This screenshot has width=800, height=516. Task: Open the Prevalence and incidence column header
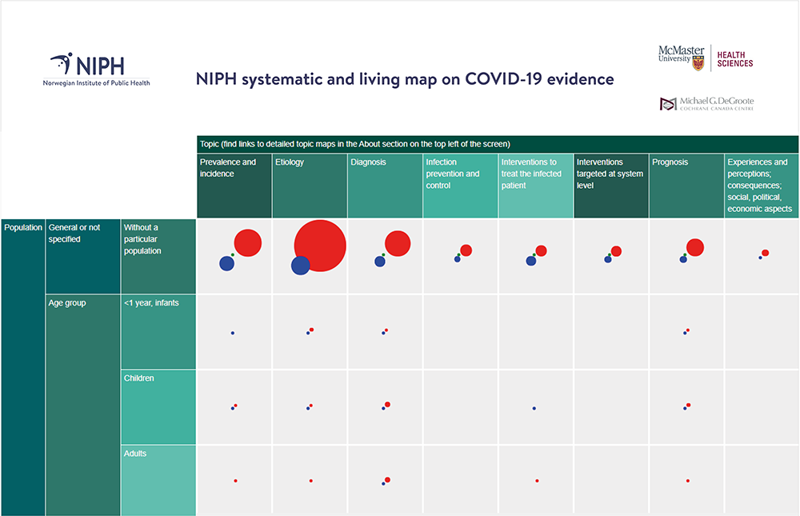coord(234,185)
